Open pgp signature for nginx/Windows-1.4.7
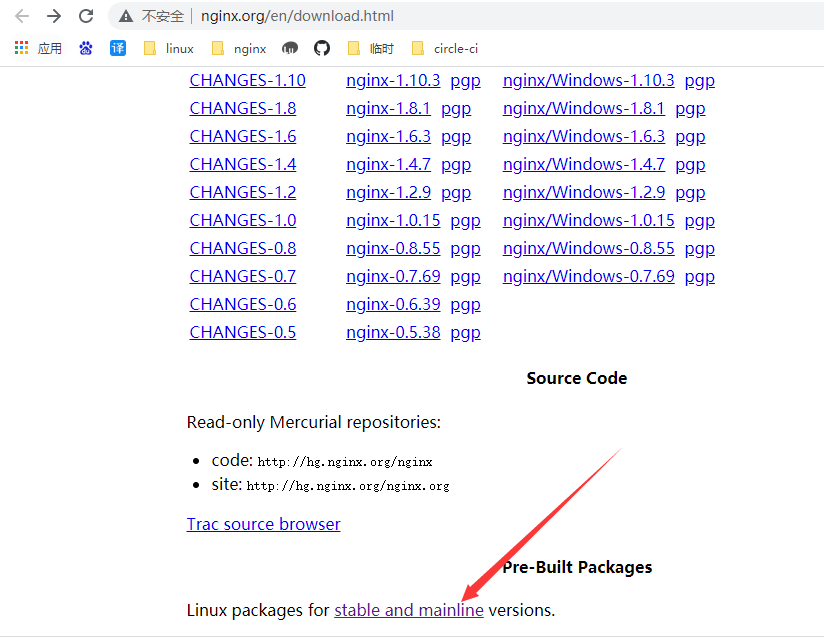Viewport: 824px width, 638px height. tap(690, 165)
